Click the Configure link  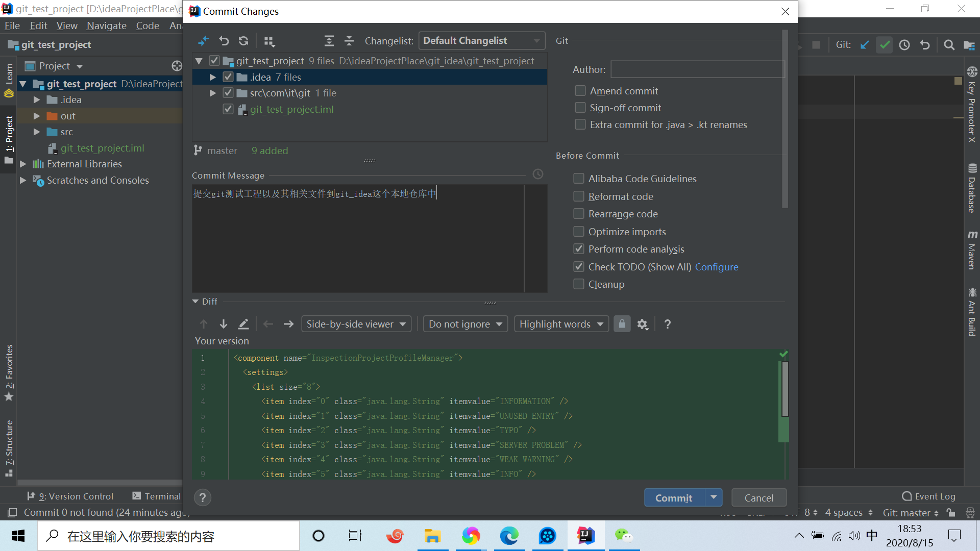point(717,267)
